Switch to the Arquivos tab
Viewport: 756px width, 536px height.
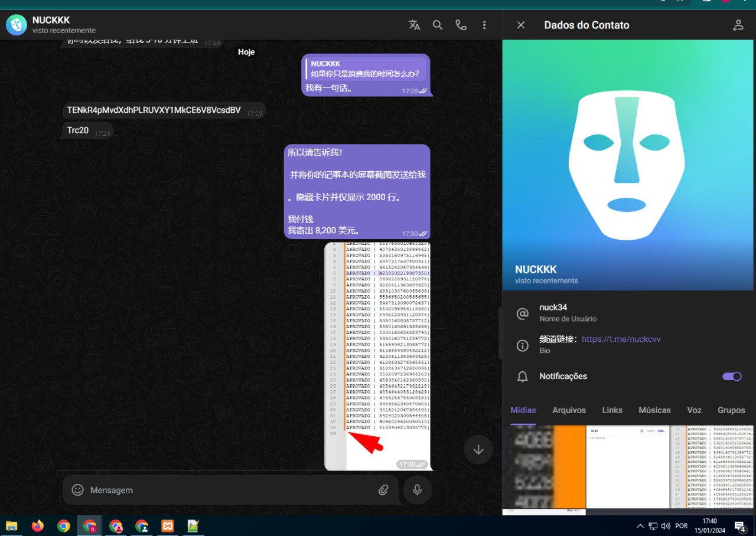569,410
